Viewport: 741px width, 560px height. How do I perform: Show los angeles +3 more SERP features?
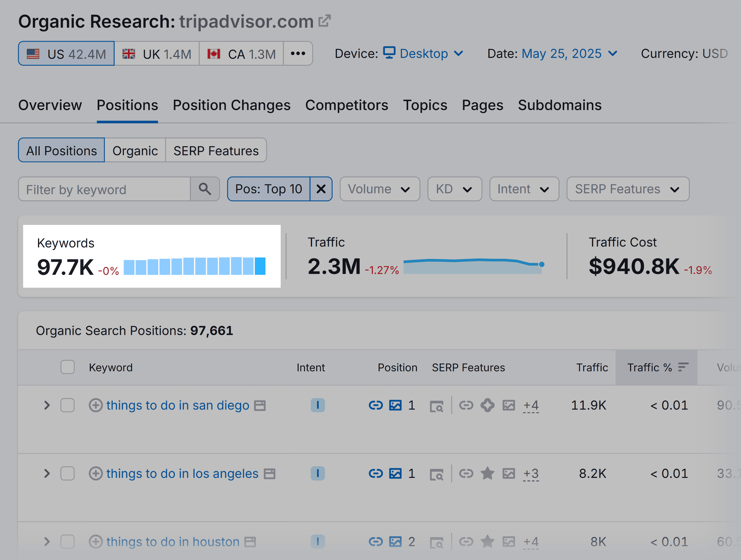click(531, 474)
